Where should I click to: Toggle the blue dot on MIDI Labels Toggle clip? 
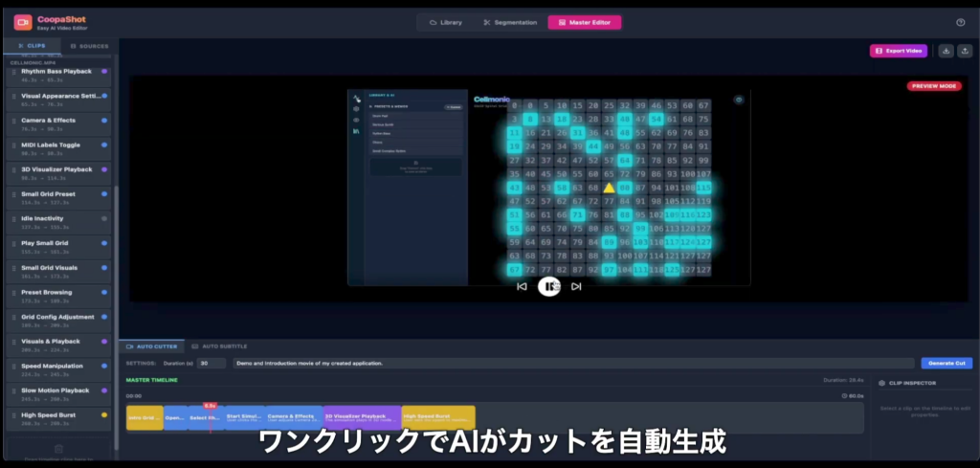click(x=103, y=145)
